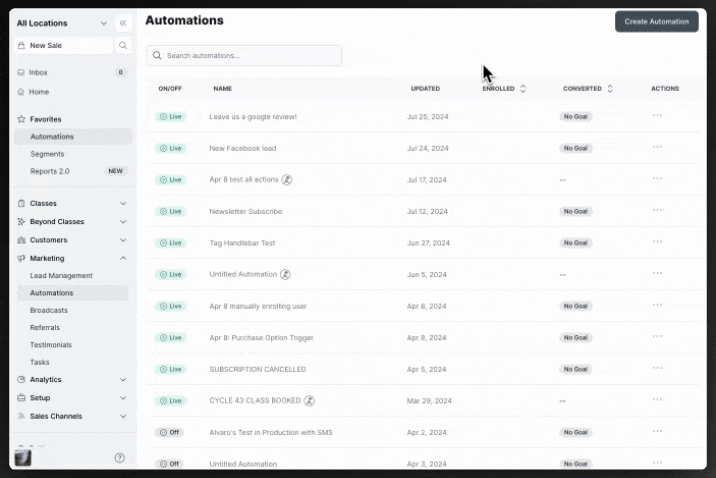The height and width of the screenshot is (478, 716).
Task: Open Referrals under Marketing
Action: pyautogui.click(x=45, y=327)
